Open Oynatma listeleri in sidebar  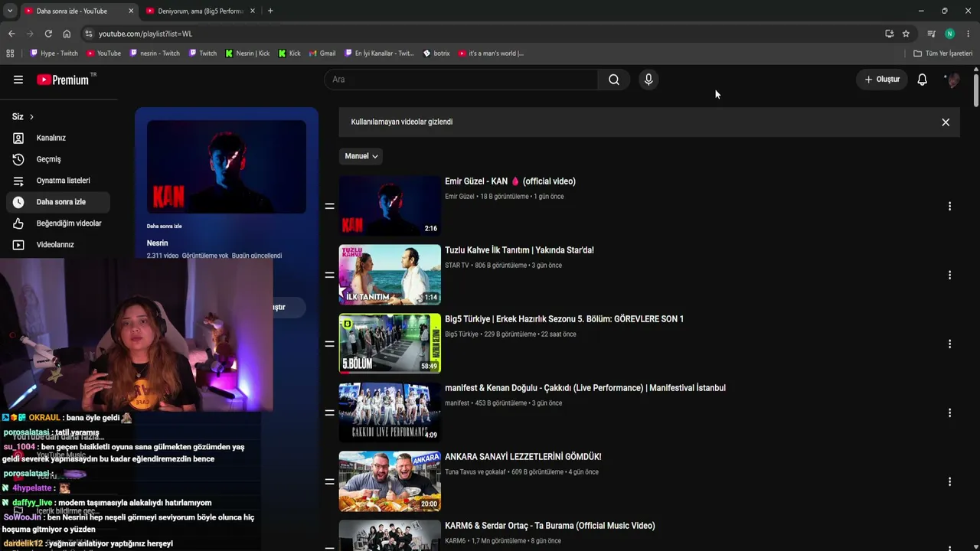click(57, 181)
